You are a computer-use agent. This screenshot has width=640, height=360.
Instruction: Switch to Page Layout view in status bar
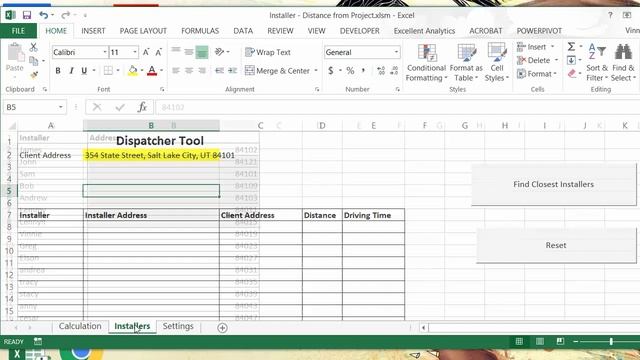(540, 341)
